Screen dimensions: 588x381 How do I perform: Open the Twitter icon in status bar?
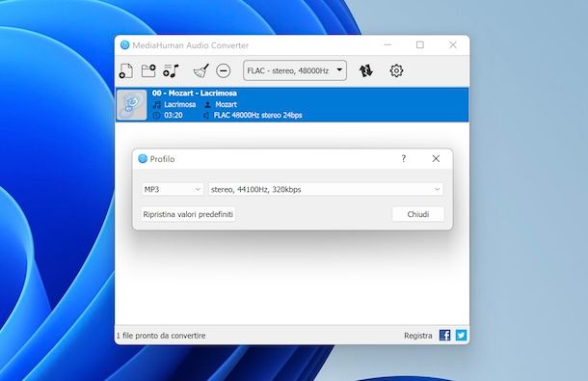click(461, 335)
